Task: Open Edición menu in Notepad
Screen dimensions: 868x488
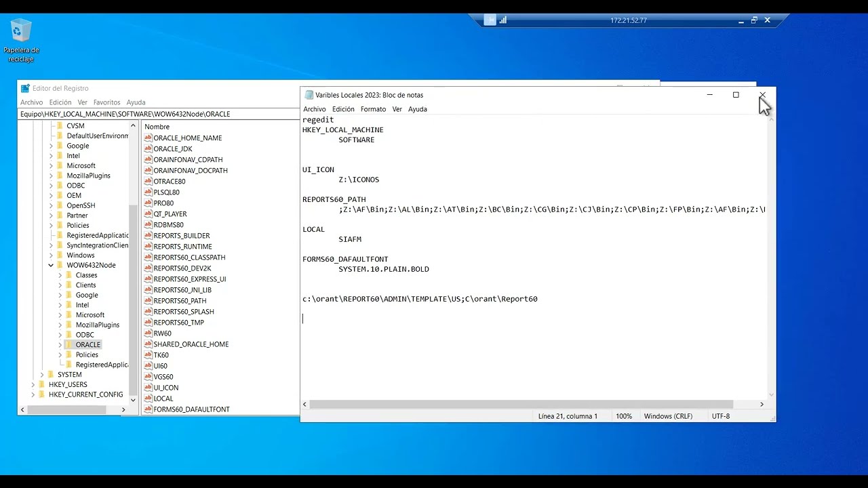Action: (x=343, y=109)
